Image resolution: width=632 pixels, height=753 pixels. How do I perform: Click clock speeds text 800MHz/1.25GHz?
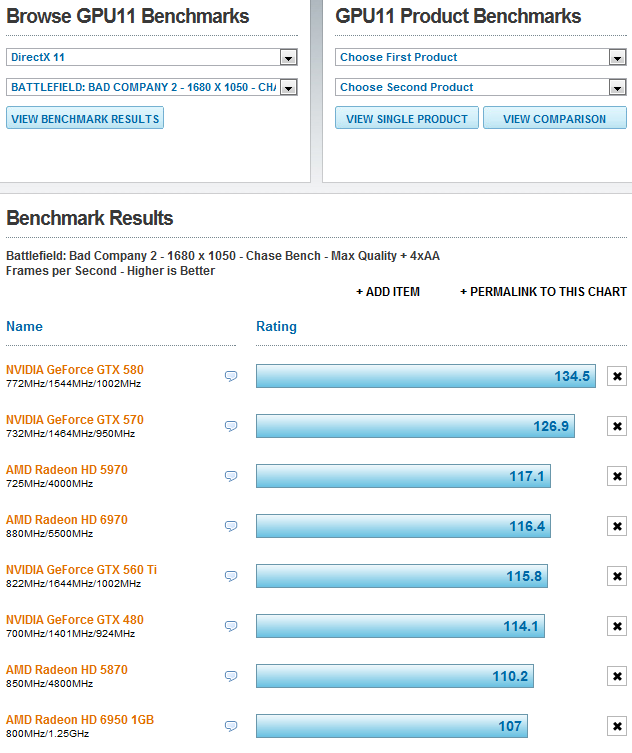click(x=48, y=733)
